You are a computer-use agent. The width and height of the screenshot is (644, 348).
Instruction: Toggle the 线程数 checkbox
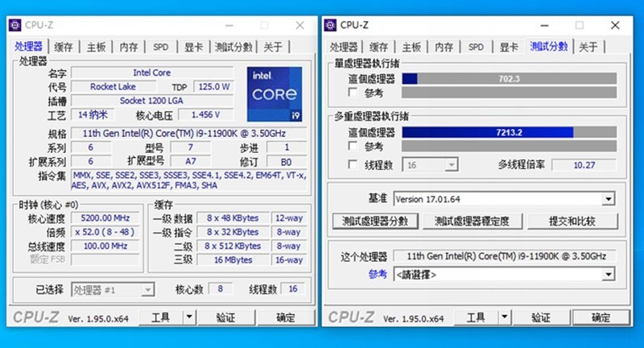353,164
